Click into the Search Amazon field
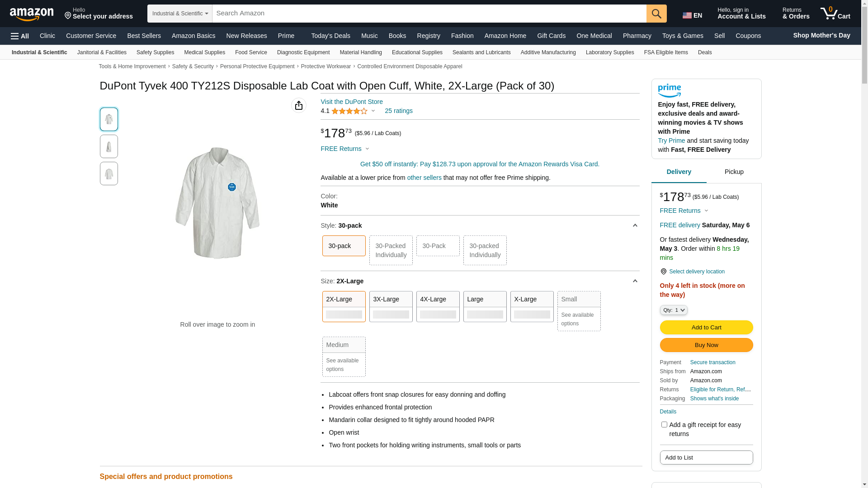 [x=429, y=14]
